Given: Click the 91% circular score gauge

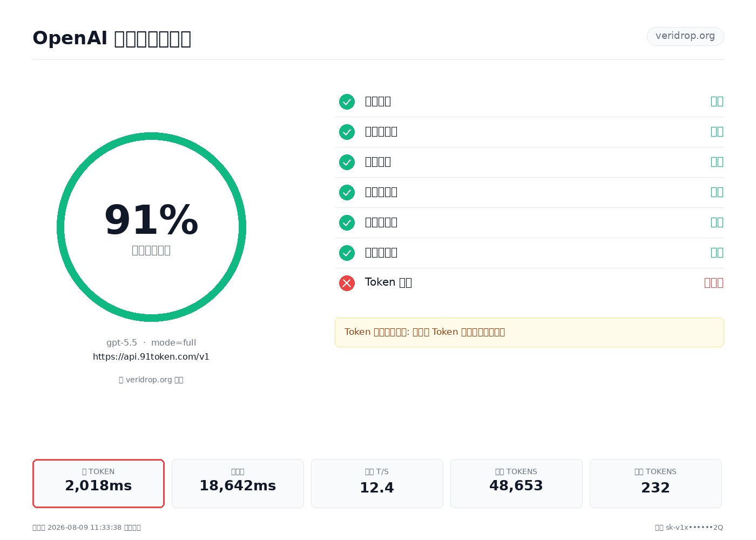Looking at the screenshot, I should [x=151, y=227].
